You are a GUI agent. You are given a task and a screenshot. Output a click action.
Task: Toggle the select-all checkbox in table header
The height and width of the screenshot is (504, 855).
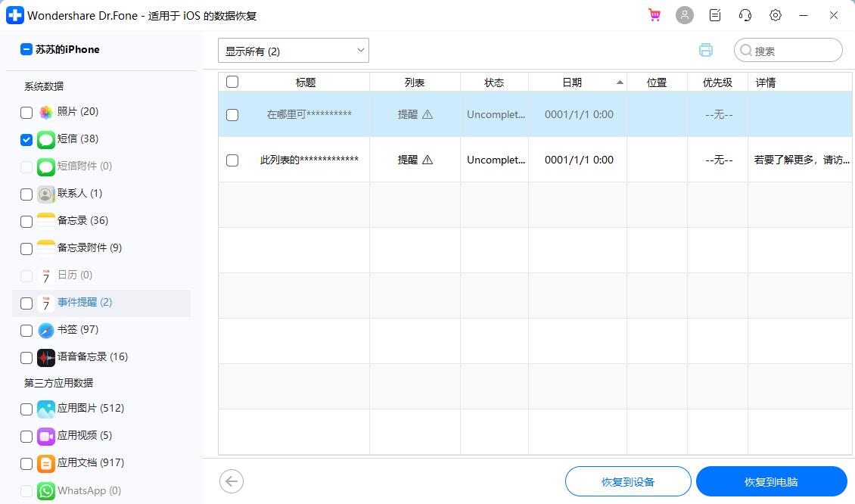tap(232, 82)
